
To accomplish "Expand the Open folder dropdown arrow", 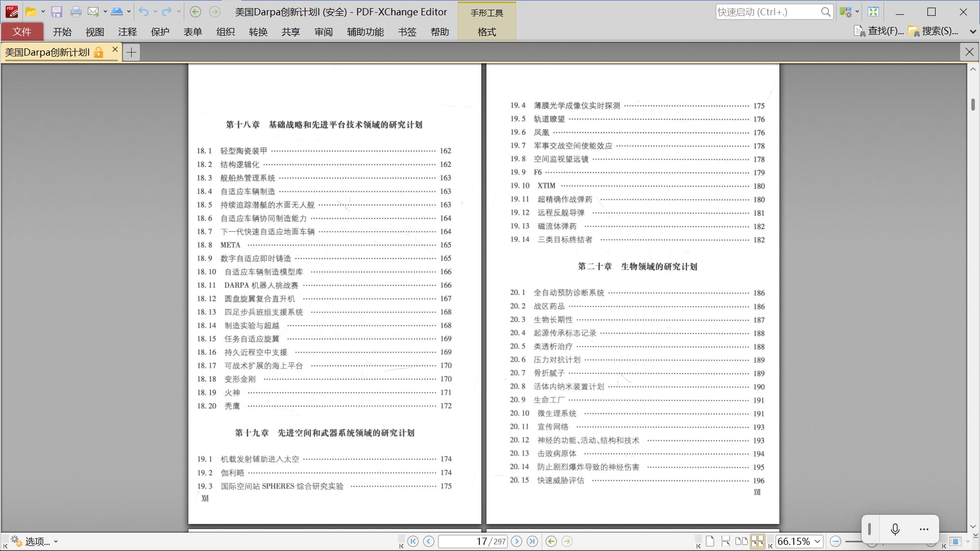I will [43, 12].
